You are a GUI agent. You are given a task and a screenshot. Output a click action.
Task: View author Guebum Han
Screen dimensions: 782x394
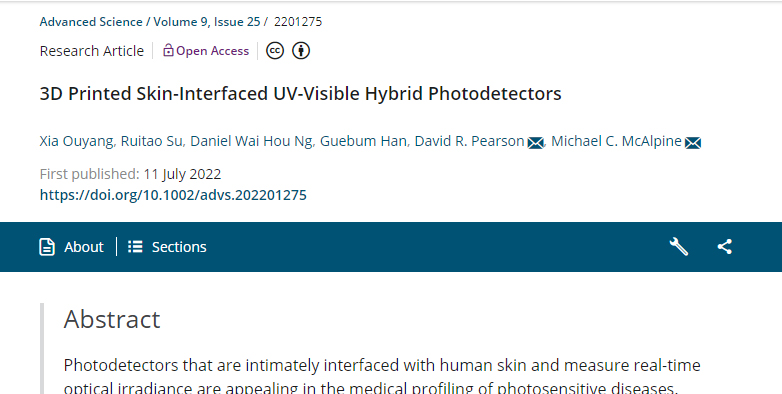point(363,142)
